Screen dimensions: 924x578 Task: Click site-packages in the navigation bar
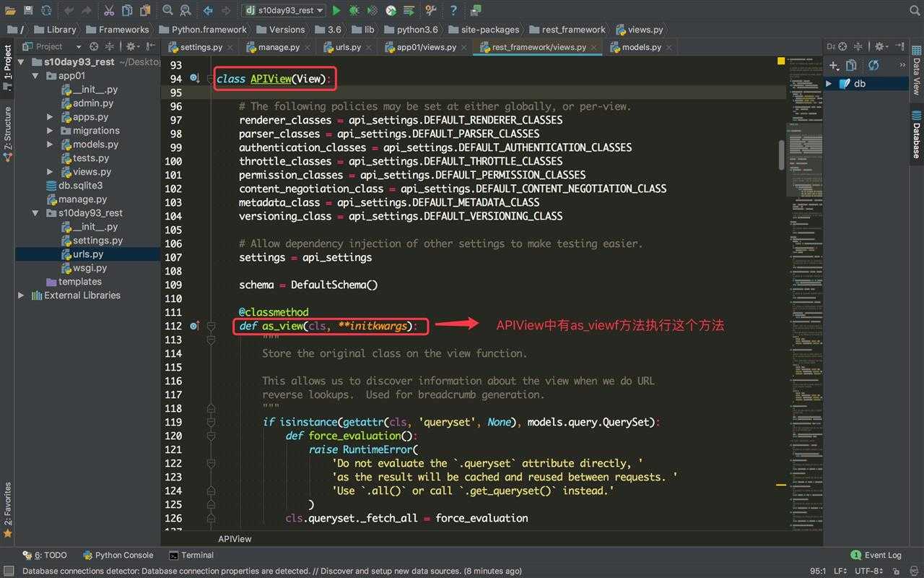(483, 30)
